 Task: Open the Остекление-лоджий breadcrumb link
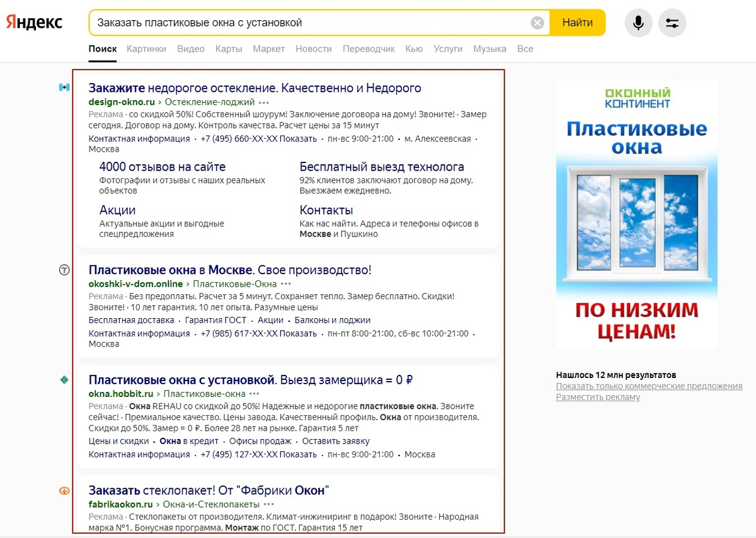[x=209, y=102]
